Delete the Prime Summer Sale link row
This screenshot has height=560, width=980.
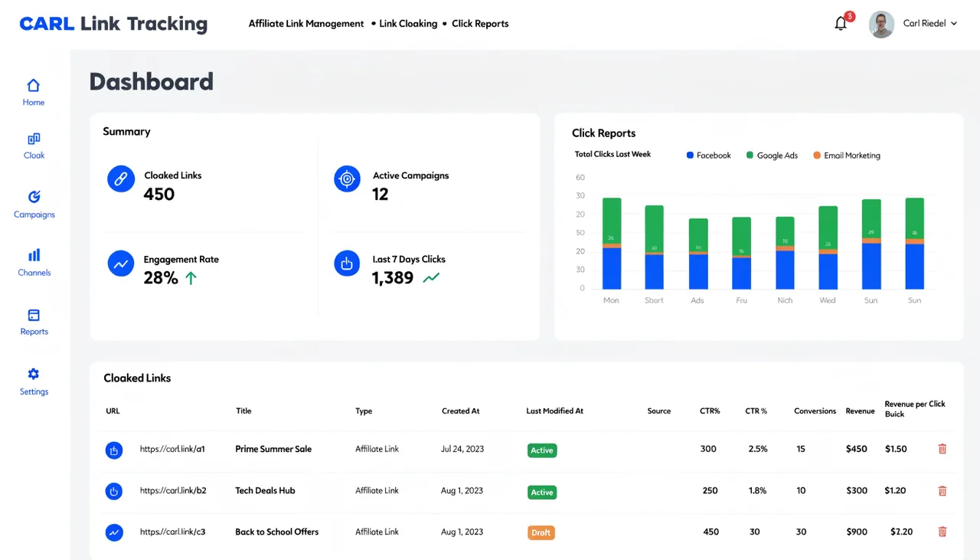(942, 449)
